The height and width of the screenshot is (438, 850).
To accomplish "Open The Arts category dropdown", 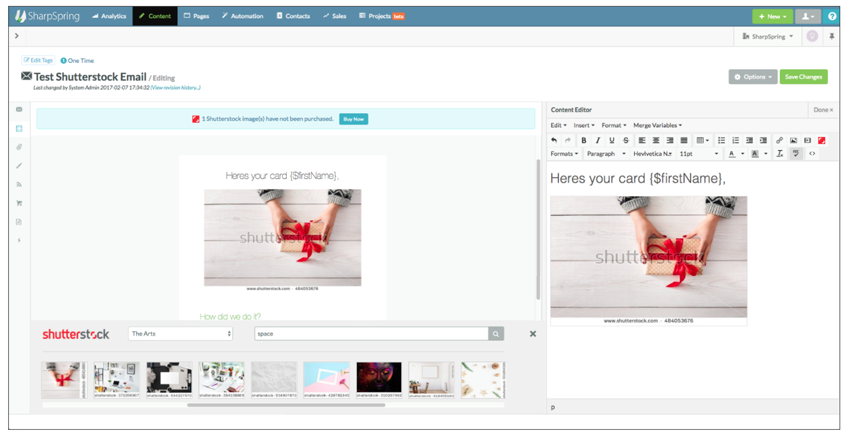I will [x=180, y=334].
